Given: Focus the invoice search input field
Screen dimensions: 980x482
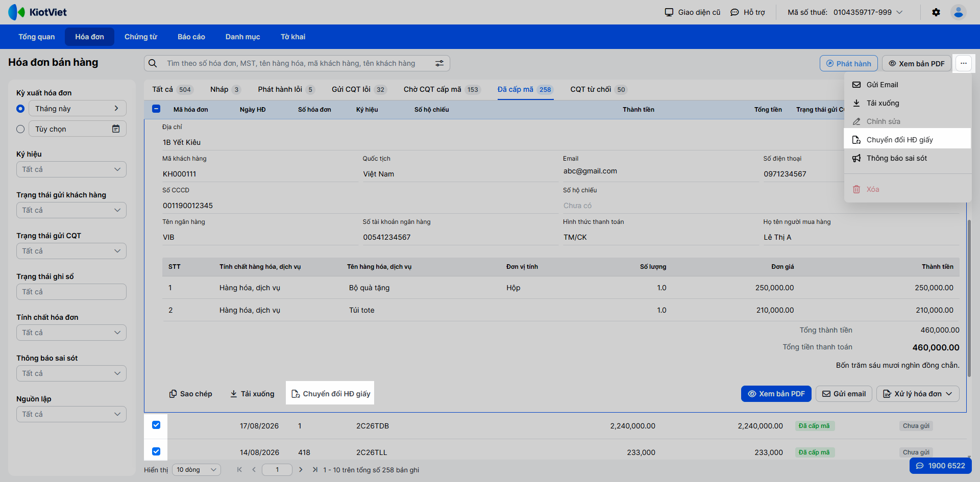Looking at the screenshot, I should click(x=297, y=63).
